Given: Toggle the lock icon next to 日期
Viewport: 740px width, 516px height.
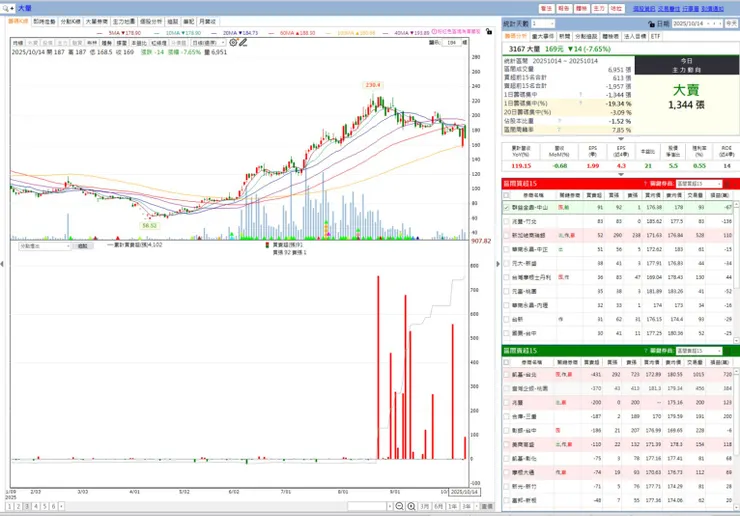Looking at the screenshot, I should pyautogui.click(x=651, y=24).
